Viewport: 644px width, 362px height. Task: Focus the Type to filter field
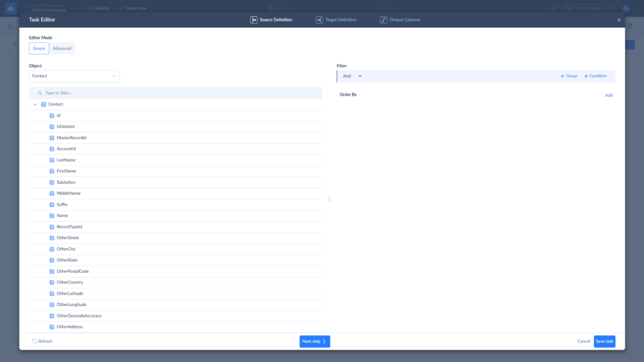coord(175,93)
